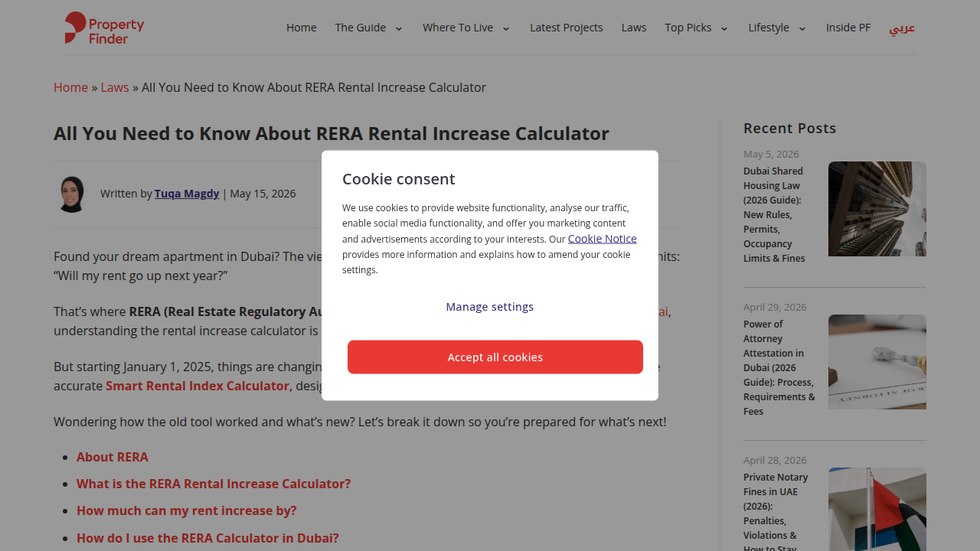Viewport: 980px width, 551px height.
Task: Click the Property Finder logo
Action: pyautogui.click(x=104, y=28)
